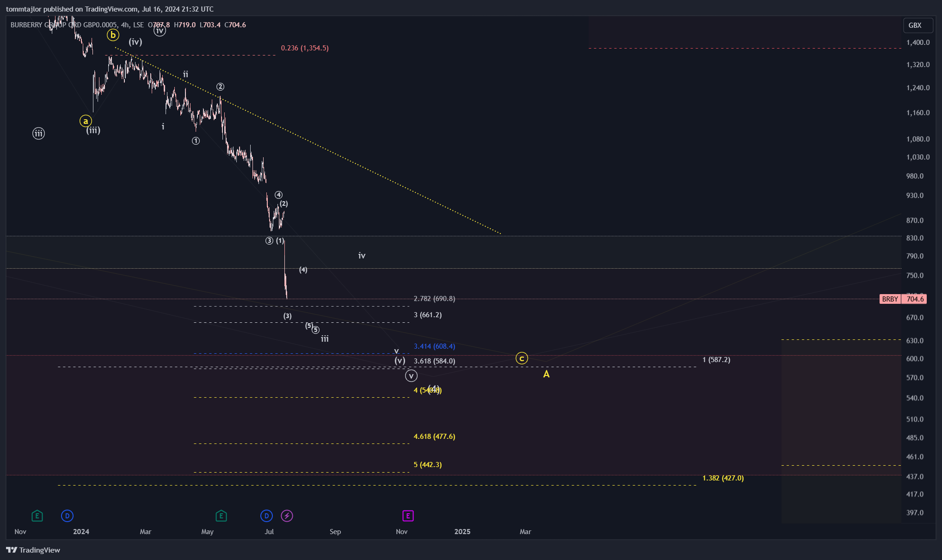Select the circled 3 wave marker
The width and height of the screenshot is (942, 560).
coord(270,240)
